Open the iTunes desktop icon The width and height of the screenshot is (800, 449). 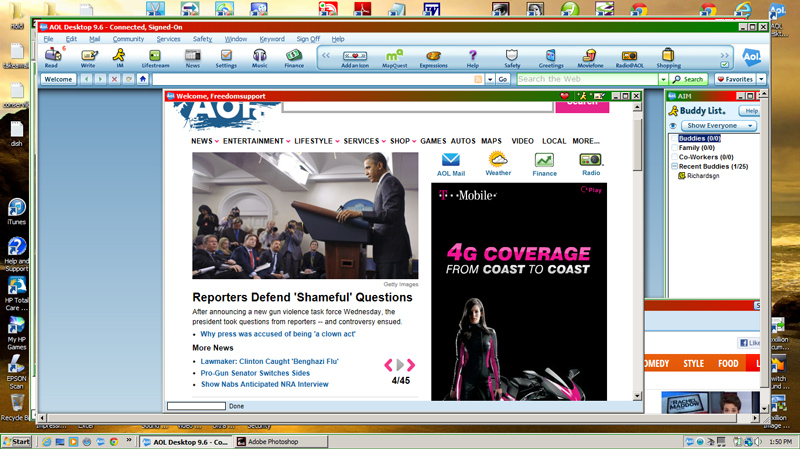pyautogui.click(x=16, y=211)
